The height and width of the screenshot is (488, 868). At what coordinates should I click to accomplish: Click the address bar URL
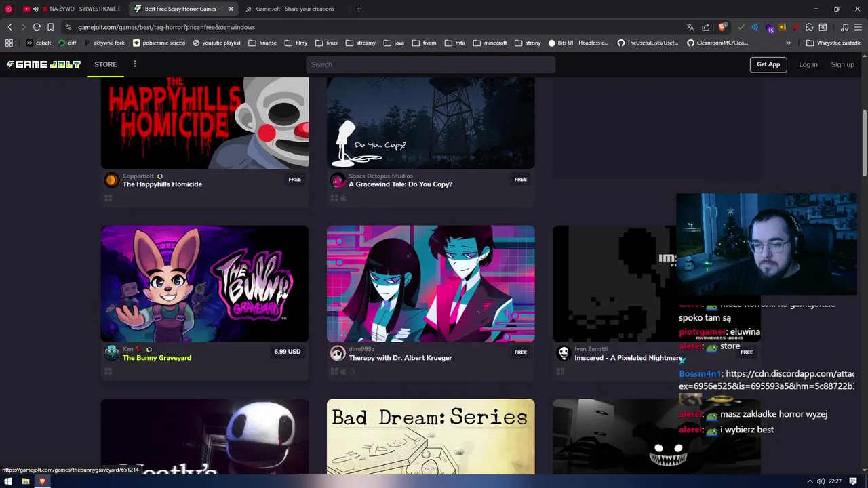166,27
